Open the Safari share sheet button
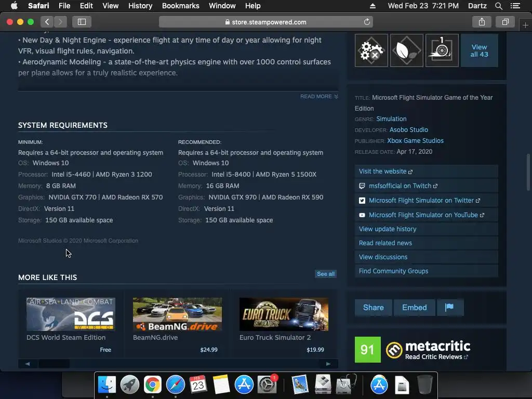 pos(482,22)
